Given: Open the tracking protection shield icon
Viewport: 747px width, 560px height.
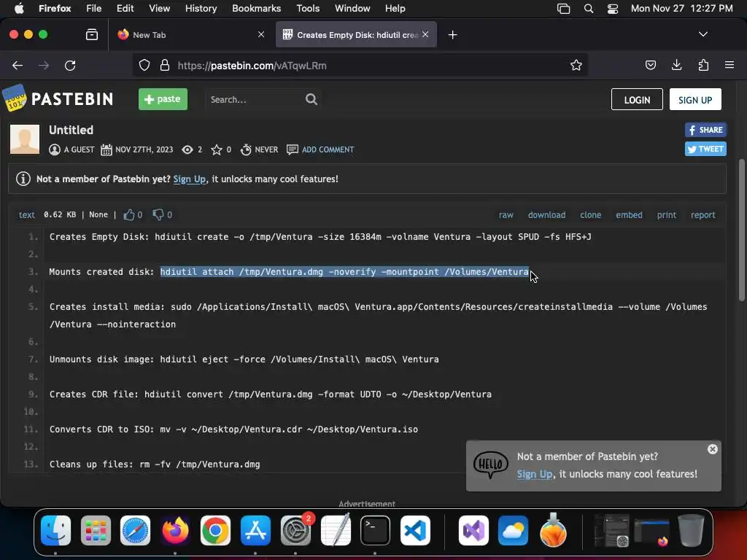Looking at the screenshot, I should (144, 65).
